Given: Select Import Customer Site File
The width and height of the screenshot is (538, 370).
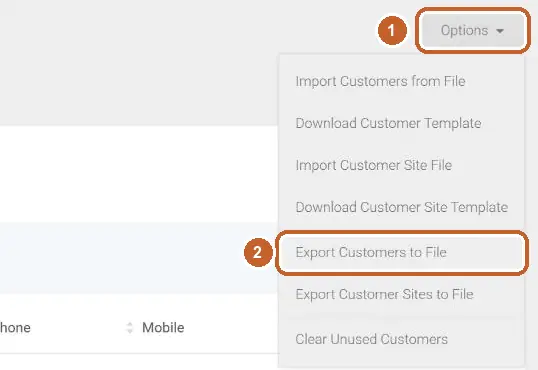Looking at the screenshot, I should 374,165.
